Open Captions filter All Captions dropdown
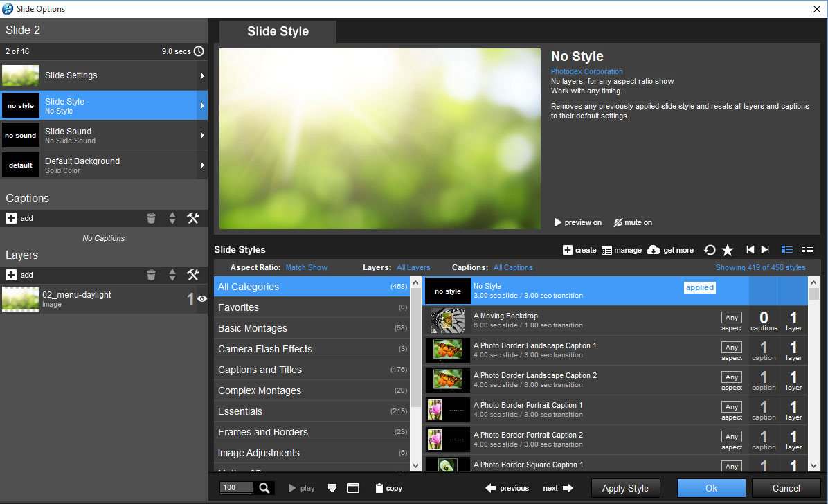Screen dimensions: 828x504 point(513,267)
